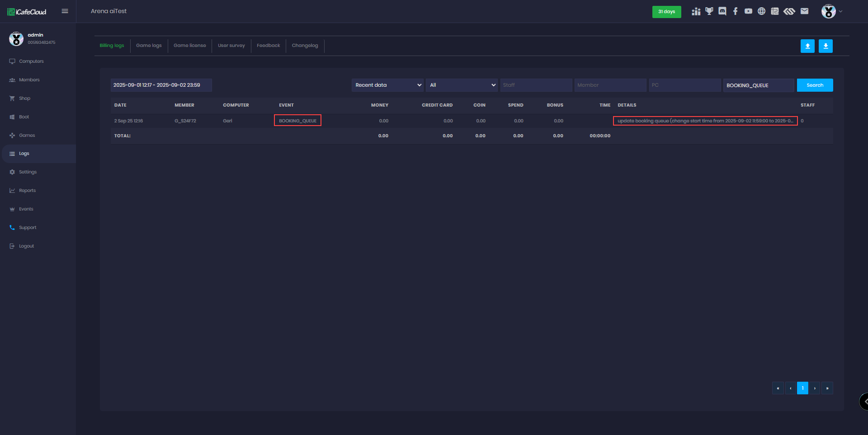Open the YouTube icon link
This screenshot has width=868, height=435.
click(x=748, y=11)
